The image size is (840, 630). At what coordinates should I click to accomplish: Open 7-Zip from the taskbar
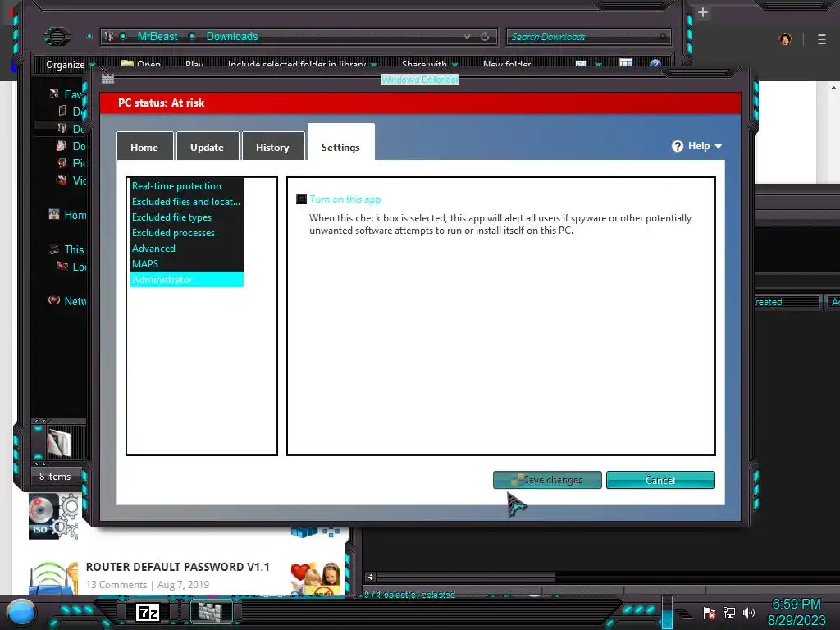(148, 612)
